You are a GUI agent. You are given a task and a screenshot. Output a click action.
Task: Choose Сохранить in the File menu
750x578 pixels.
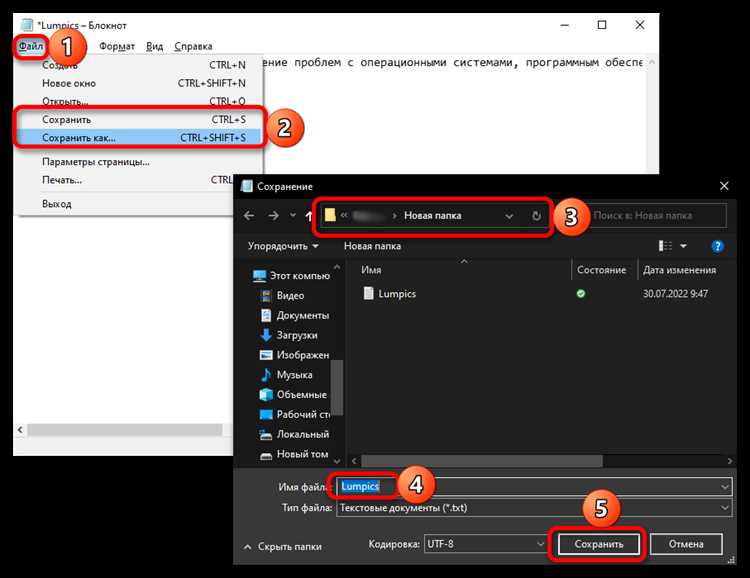coord(139,120)
